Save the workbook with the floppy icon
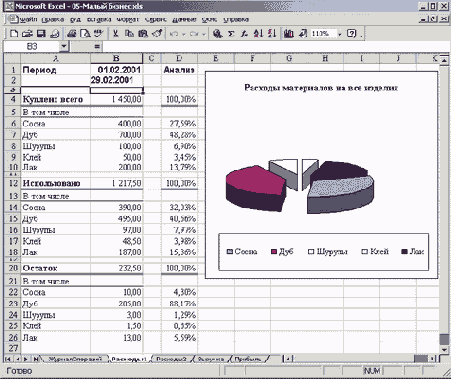Screen dimensions: 451x379 coord(41,34)
